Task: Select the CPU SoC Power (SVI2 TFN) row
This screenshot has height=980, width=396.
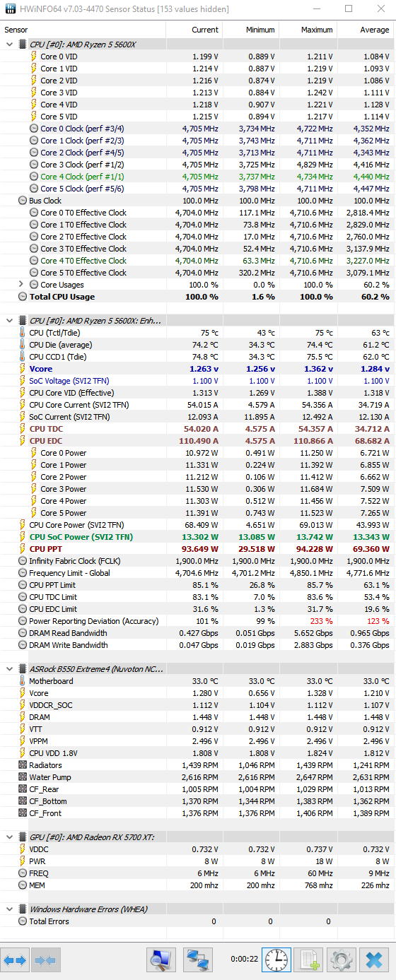Action: 197,536
